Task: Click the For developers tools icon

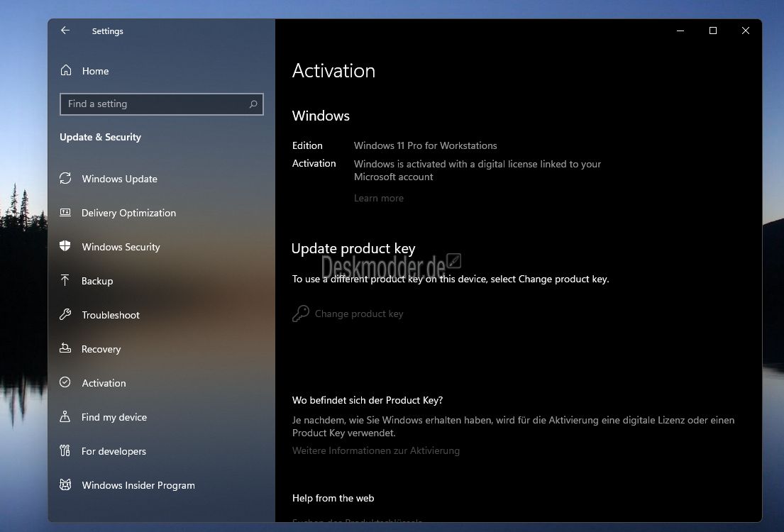Action: (x=65, y=450)
